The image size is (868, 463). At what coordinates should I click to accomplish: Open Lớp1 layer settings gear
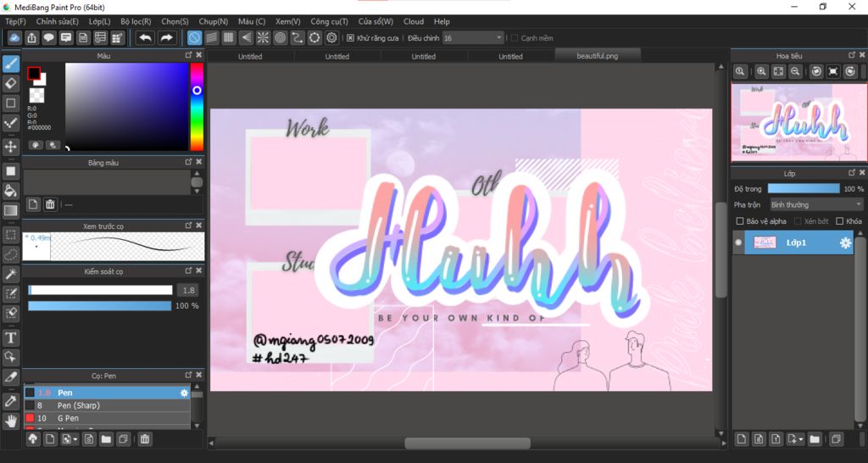pyautogui.click(x=845, y=243)
